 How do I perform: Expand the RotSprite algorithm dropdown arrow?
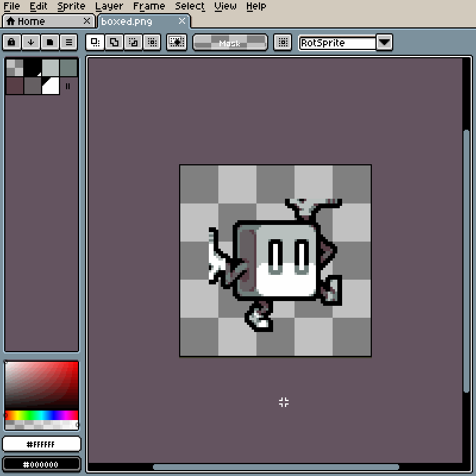(384, 42)
